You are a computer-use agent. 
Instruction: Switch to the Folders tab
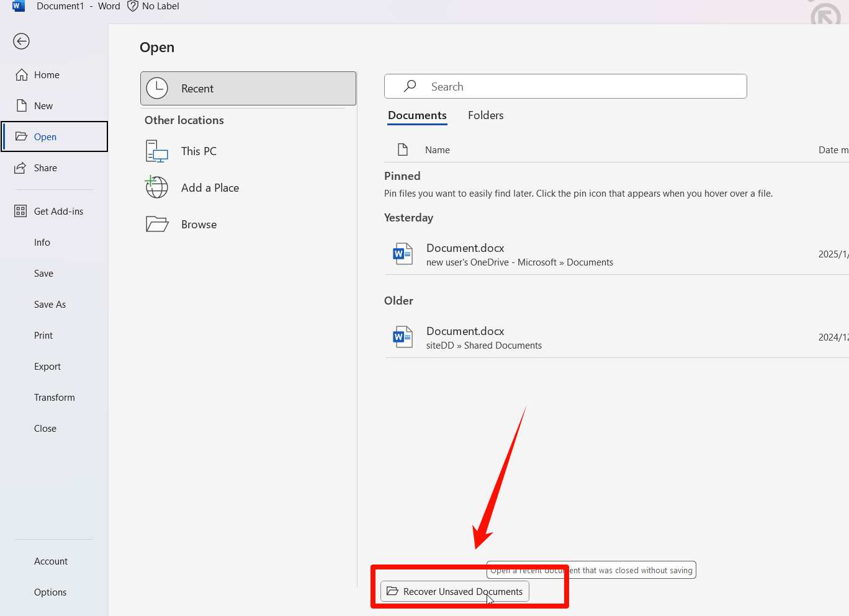[486, 115]
